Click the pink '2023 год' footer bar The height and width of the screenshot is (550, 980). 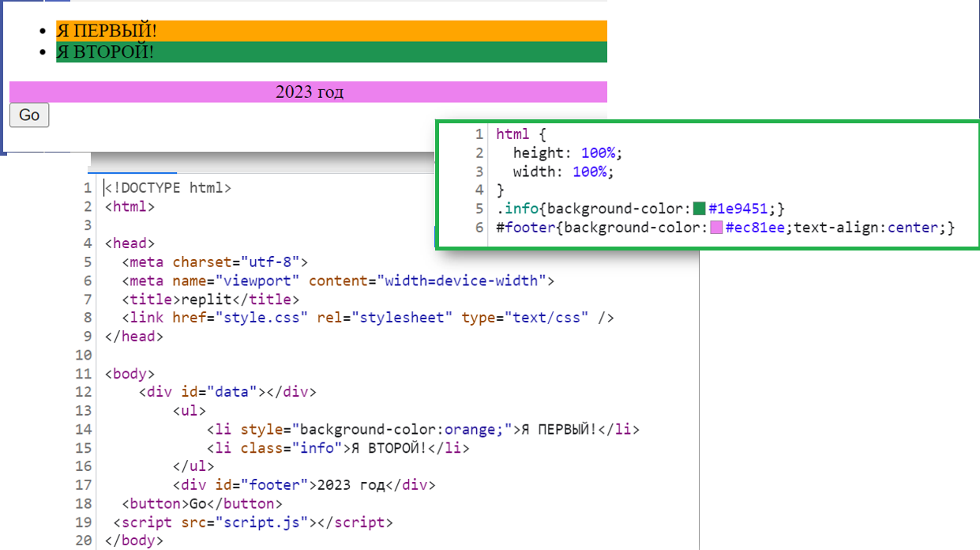coord(309,92)
